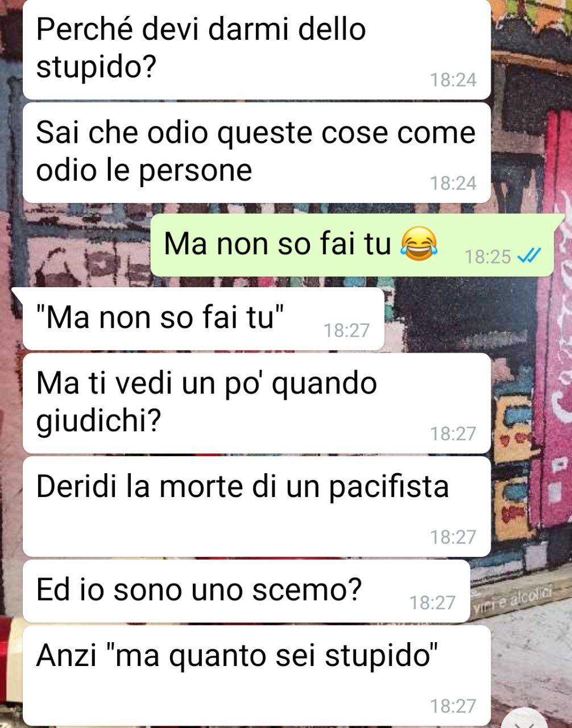Click the blue double-check read receipt
This screenshot has width=572, height=728.
click(x=529, y=257)
